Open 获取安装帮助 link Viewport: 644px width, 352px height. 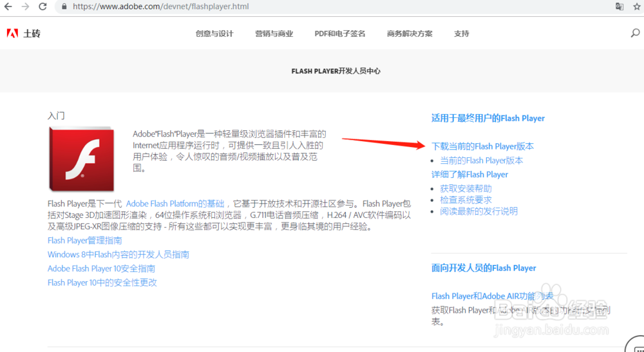(466, 189)
